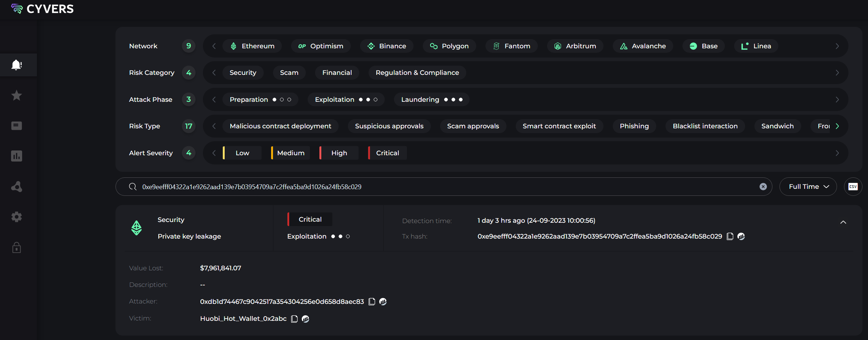868x340 pixels.
Task: Open the bar chart analytics sidebar icon
Action: tap(17, 156)
